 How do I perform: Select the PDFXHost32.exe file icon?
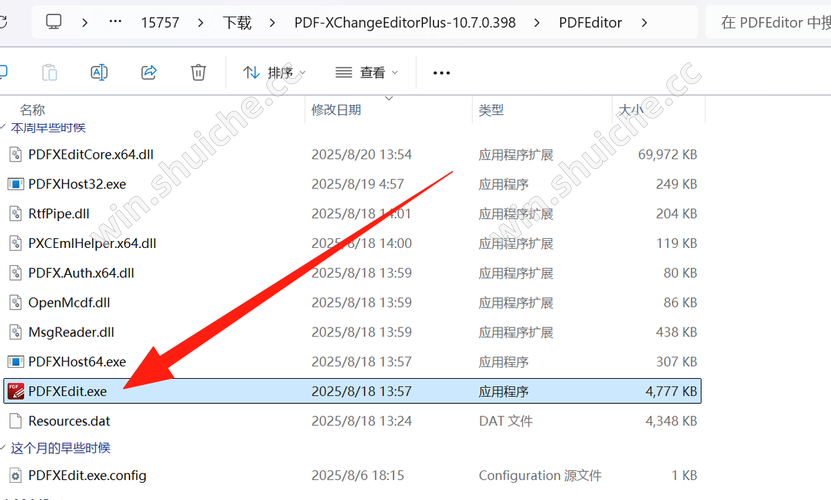point(16,184)
